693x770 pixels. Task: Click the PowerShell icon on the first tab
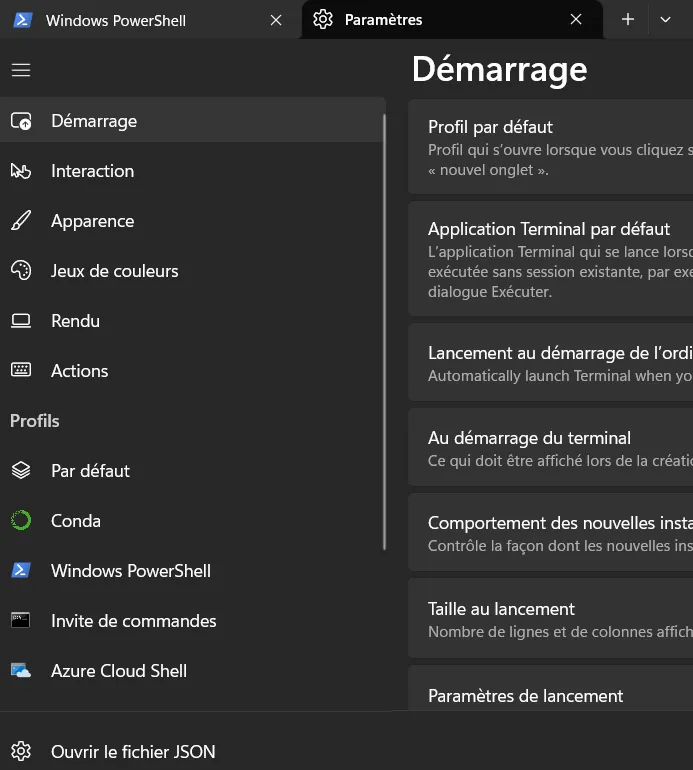click(23, 20)
